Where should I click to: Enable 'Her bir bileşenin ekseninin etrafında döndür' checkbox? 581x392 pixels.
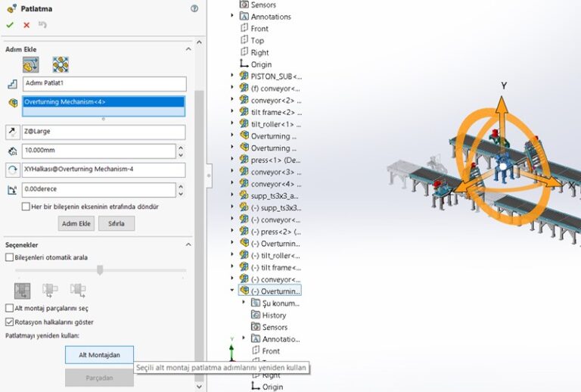coord(26,207)
